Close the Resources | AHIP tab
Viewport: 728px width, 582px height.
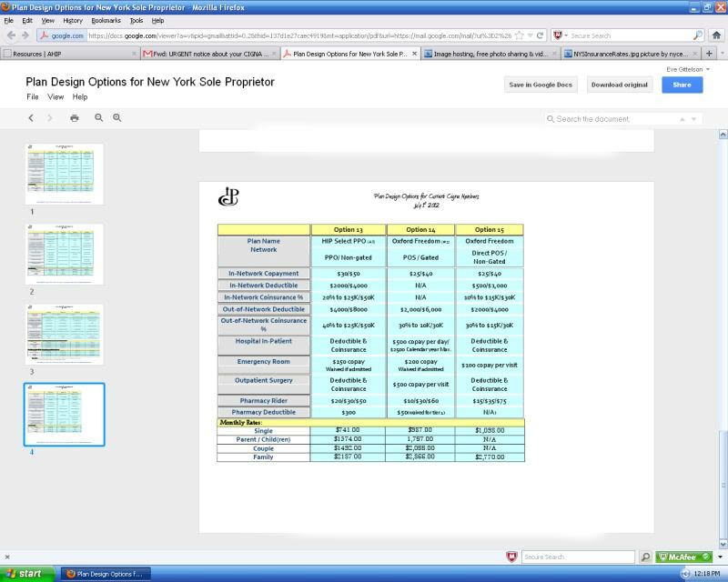[134, 54]
